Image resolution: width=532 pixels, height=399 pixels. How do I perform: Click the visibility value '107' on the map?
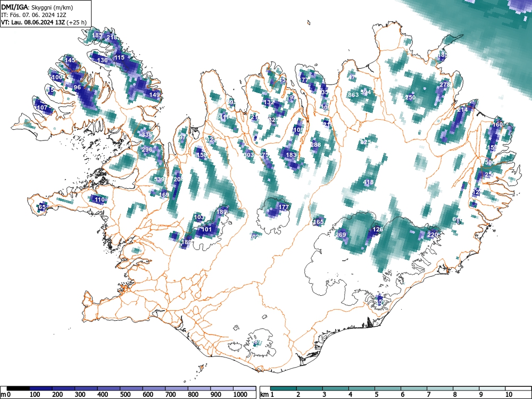pyautogui.click(x=42, y=107)
